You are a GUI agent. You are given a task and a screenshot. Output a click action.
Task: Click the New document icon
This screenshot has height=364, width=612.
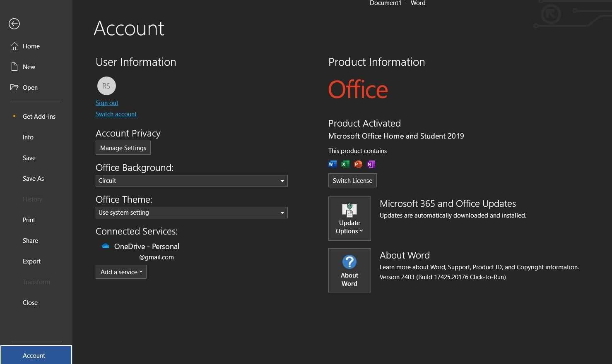[x=14, y=67]
